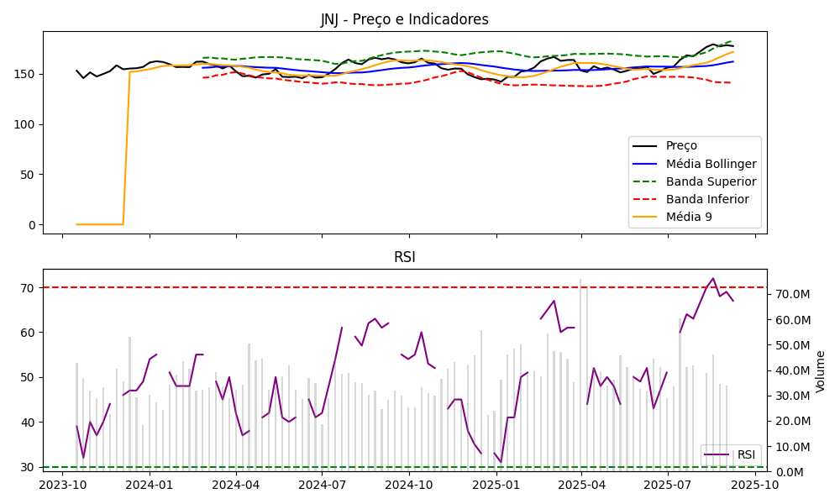Click the green dashed Banda Superior legend swatch

pos(645,181)
